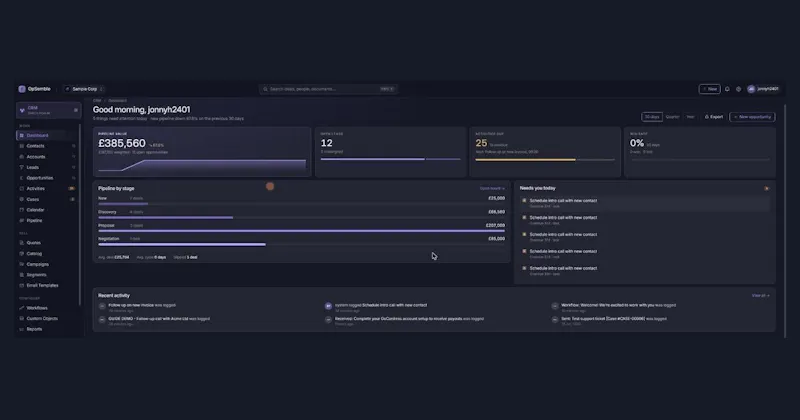This screenshot has height=420, width=800.
Task: Switch to the Quarter range tab
Action: pyautogui.click(x=672, y=117)
